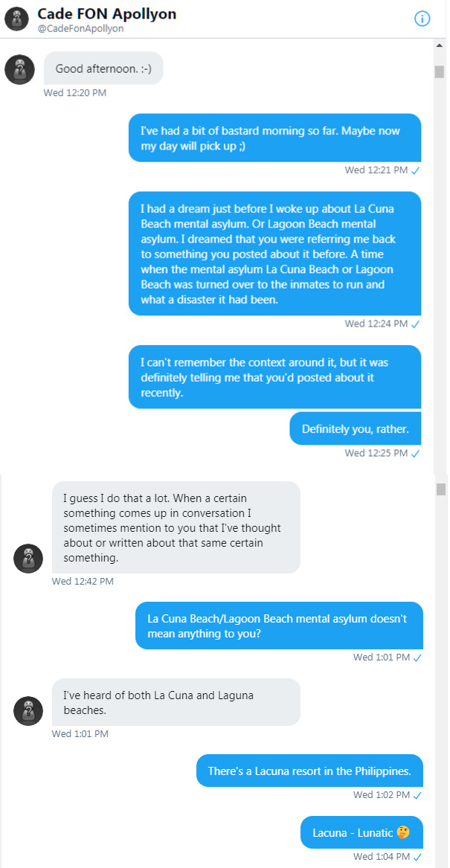Click the delivery checkmark next to Wed 12:24 PM
This screenshot has height=868, width=450.
pos(416,324)
